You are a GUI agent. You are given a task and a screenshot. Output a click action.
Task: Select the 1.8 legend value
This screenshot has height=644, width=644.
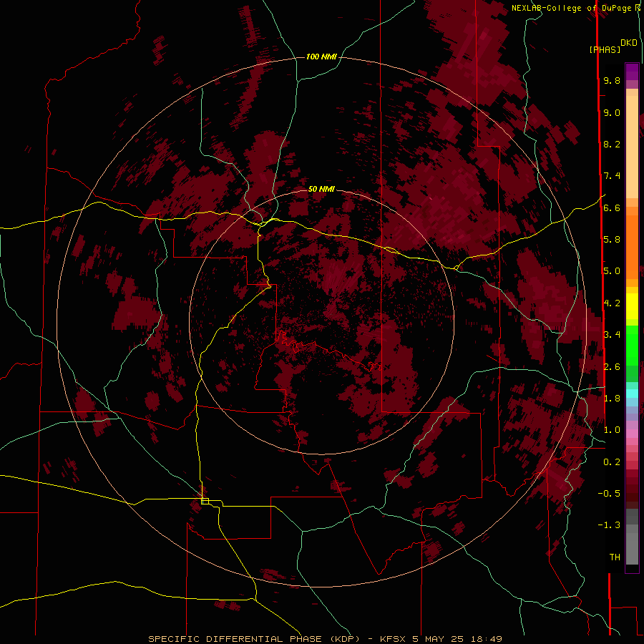tap(612, 399)
